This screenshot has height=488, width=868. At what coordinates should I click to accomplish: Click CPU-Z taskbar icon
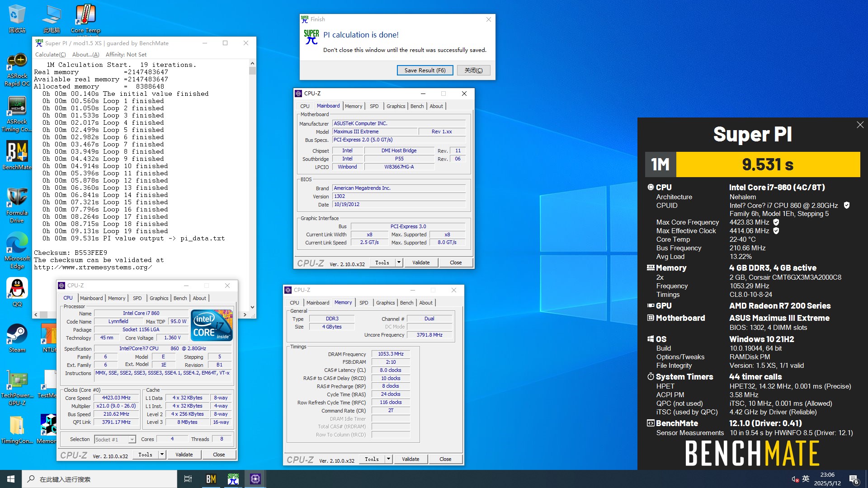point(255,479)
